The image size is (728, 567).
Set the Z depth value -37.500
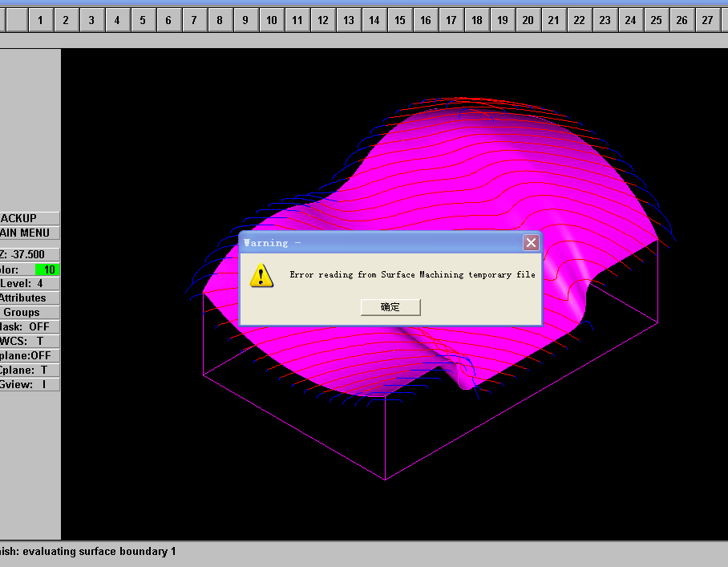30,254
